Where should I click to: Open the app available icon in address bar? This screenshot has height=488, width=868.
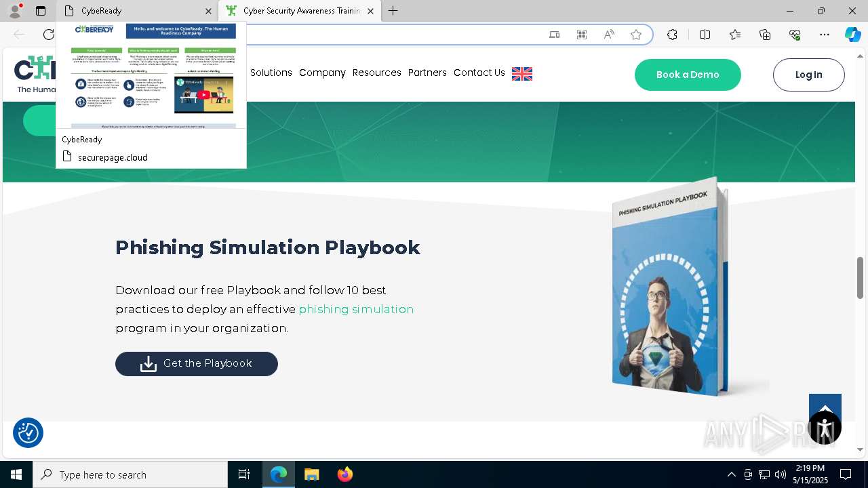[x=555, y=35]
